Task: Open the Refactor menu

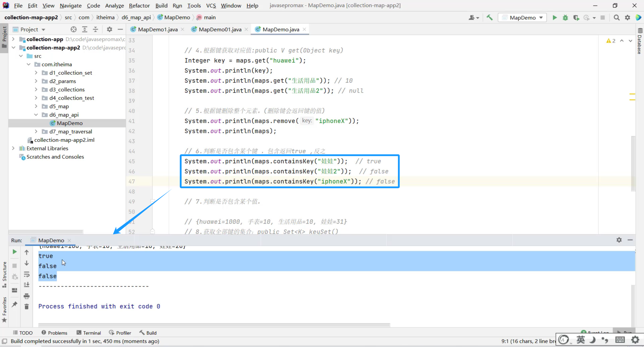Action: point(139,5)
